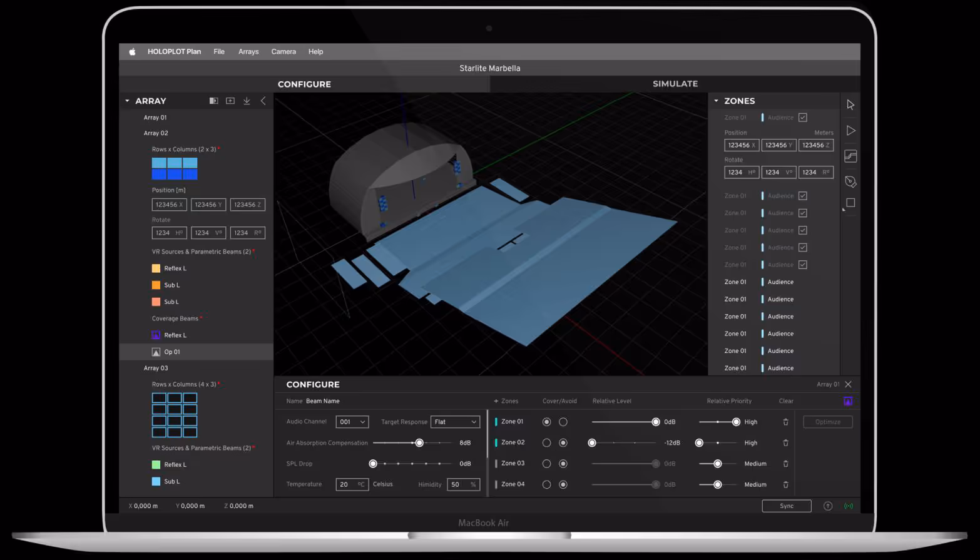
Task: Click Zone 02 Relative Priority slider handle
Action: click(699, 443)
